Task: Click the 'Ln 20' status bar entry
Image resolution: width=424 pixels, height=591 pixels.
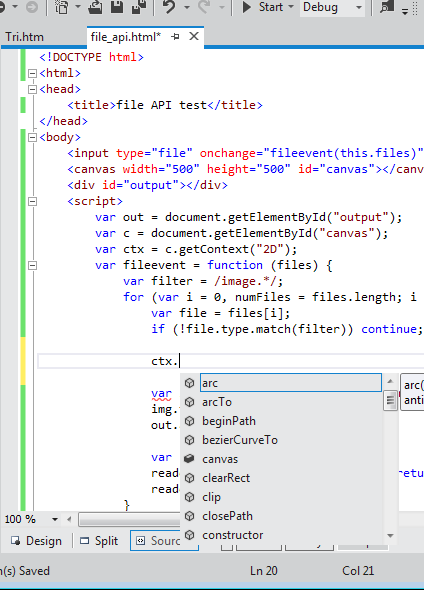Action: 264,571
